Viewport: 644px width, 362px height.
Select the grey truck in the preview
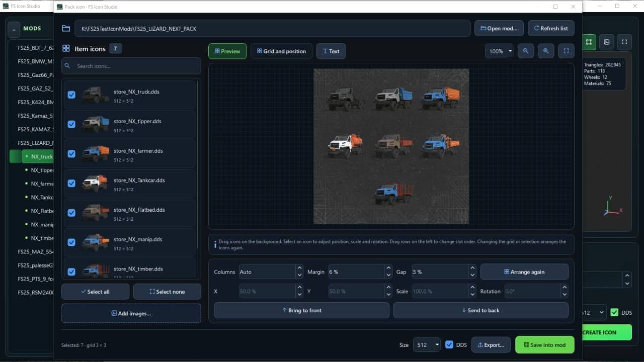click(345, 99)
